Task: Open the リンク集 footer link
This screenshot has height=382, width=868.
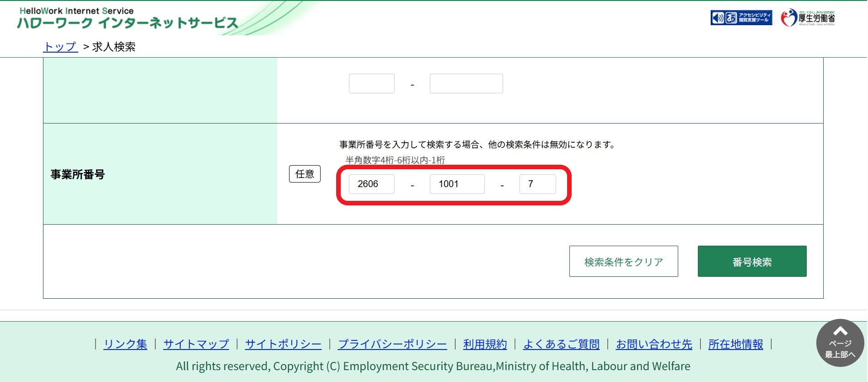Action: pos(125,344)
